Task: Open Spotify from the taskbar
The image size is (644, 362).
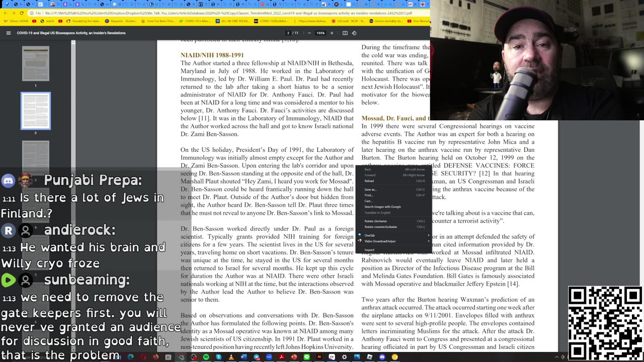Action: click(x=206, y=357)
